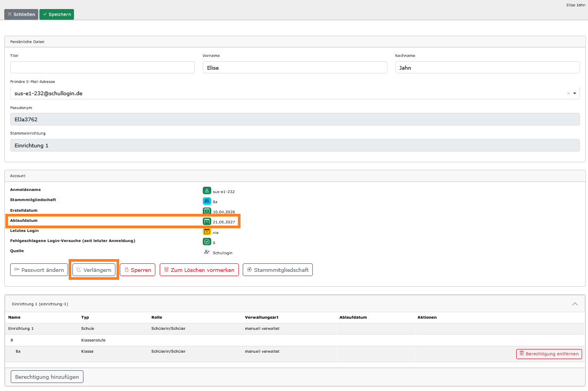Click the Pseudonym field ElJa3762

(x=295, y=119)
